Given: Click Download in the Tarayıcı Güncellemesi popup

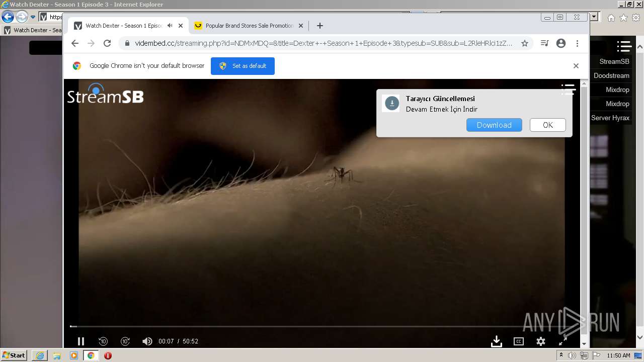Looking at the screenshot, I should click(494, 125).
